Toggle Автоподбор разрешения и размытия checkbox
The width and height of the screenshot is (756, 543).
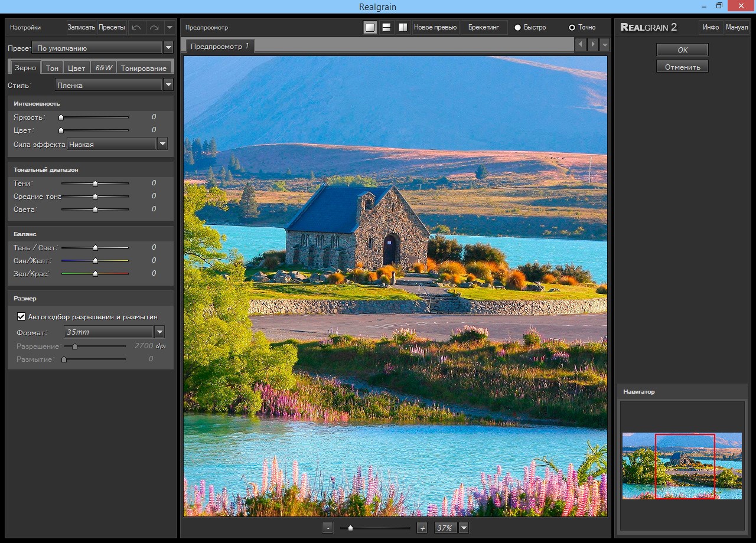pos(21,317)
